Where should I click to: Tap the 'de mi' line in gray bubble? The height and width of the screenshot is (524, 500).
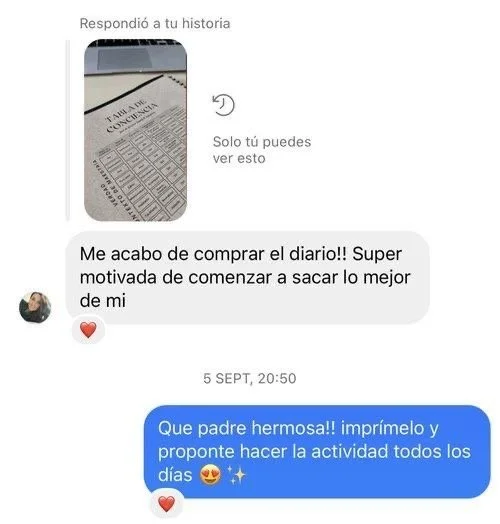coord(103,301)
